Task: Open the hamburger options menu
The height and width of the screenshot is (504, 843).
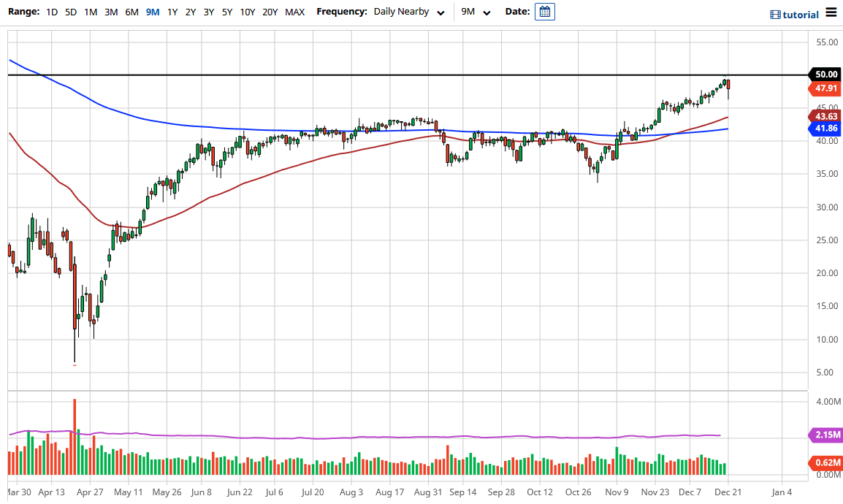Action: tap(831, 12)
